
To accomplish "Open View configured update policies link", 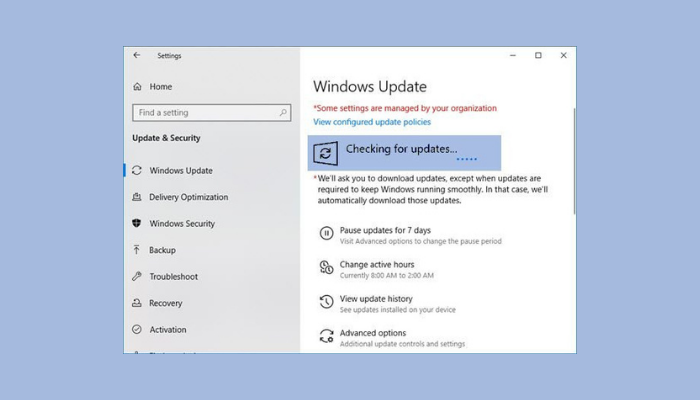I will point(372,122).
